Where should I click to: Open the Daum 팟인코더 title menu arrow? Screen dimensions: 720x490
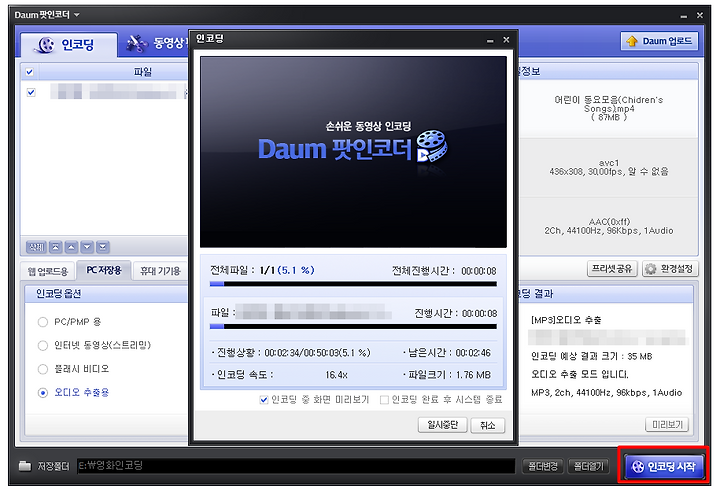coord(77,15)
